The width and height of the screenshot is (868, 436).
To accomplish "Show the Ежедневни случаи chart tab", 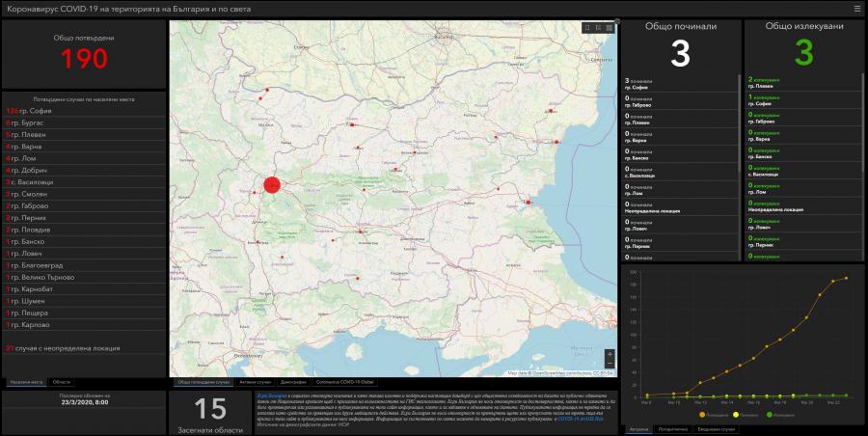I will [x=716, y=428].
